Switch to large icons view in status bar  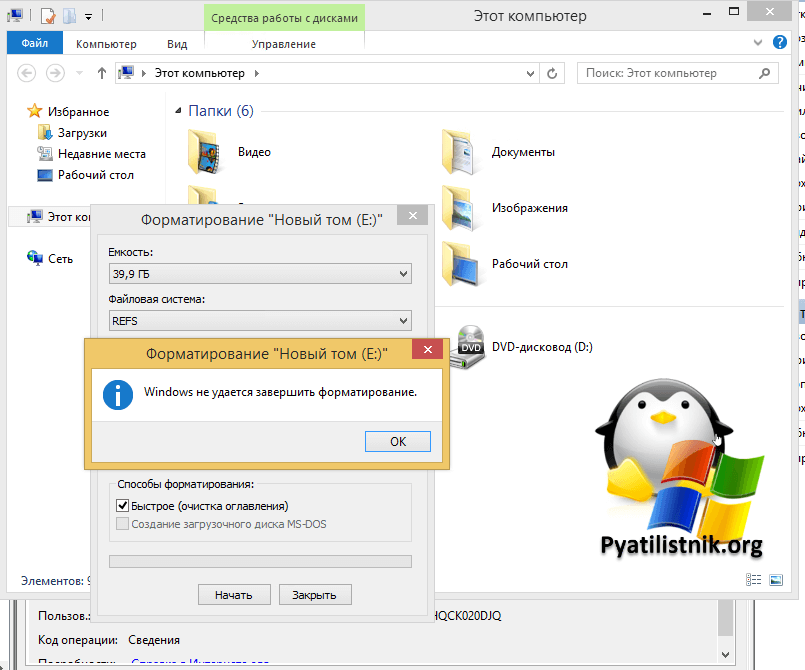tap(776, 580)
